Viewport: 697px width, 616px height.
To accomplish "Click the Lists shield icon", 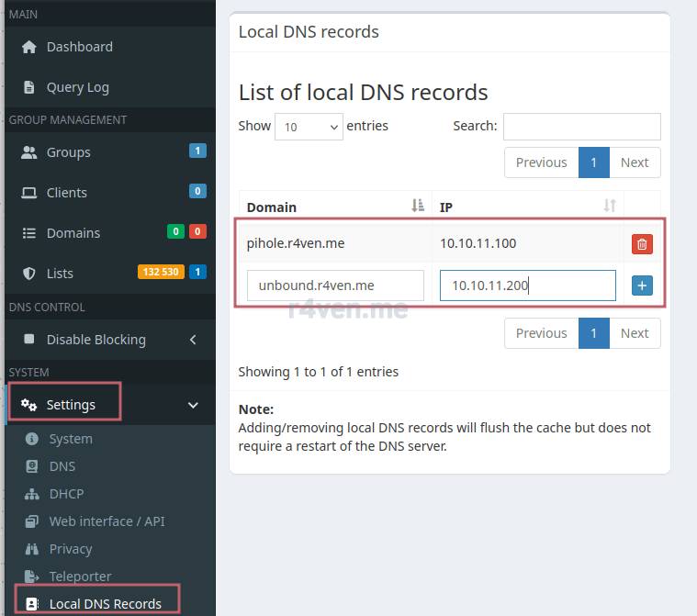I will pos(29,274).
